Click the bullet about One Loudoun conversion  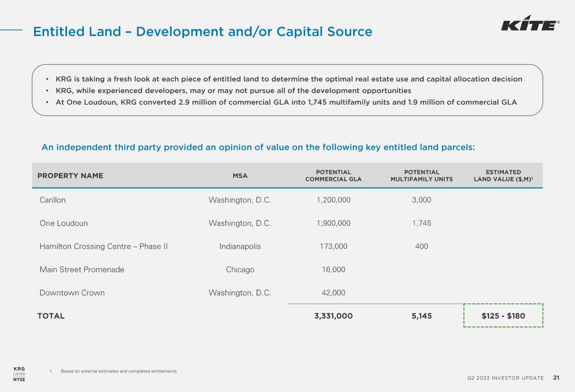[286, 102]
